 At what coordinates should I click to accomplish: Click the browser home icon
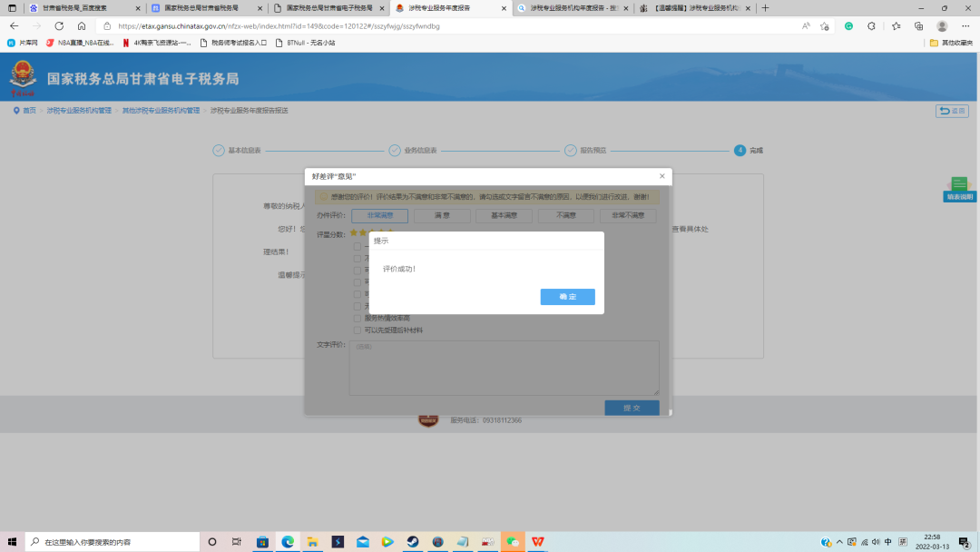[82, 26]
